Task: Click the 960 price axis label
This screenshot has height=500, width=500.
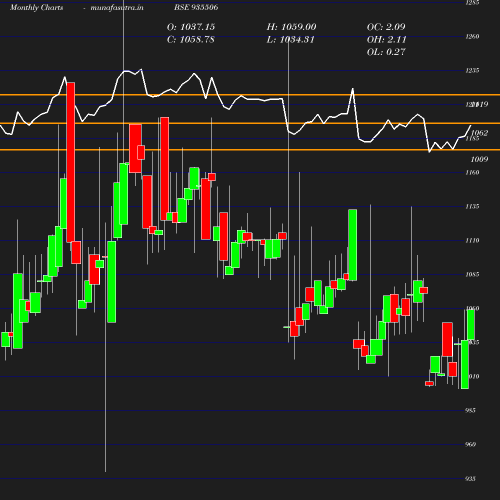Action: click(470, 444)
